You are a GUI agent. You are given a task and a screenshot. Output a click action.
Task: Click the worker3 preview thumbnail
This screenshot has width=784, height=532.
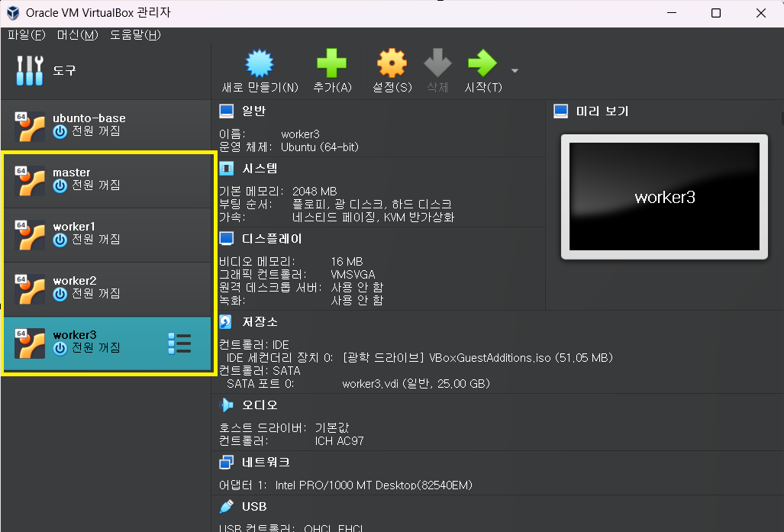(x=664, y=196)
